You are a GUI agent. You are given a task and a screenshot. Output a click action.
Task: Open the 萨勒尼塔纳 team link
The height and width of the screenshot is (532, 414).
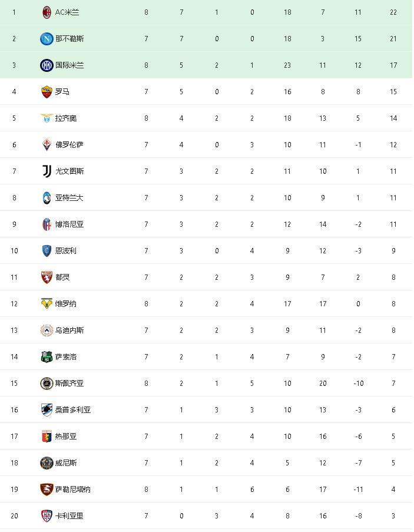[x=73, y=489]
